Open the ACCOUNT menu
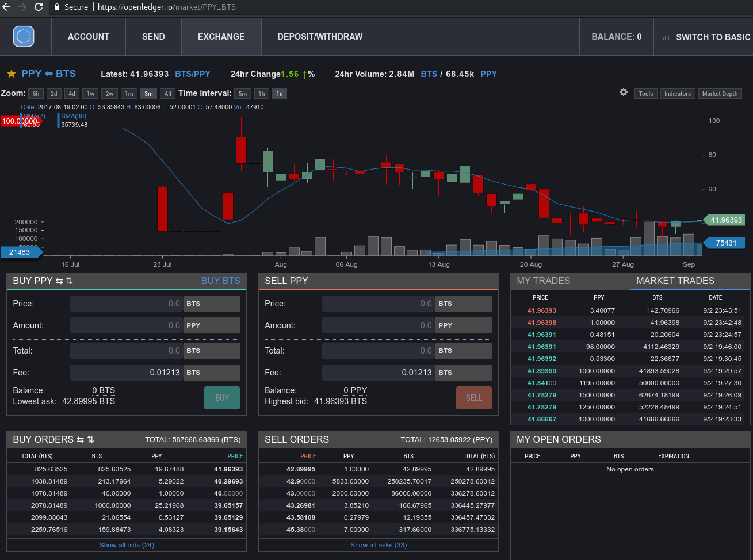The height and width of the screenshot is (560, 753). [89, 37]
